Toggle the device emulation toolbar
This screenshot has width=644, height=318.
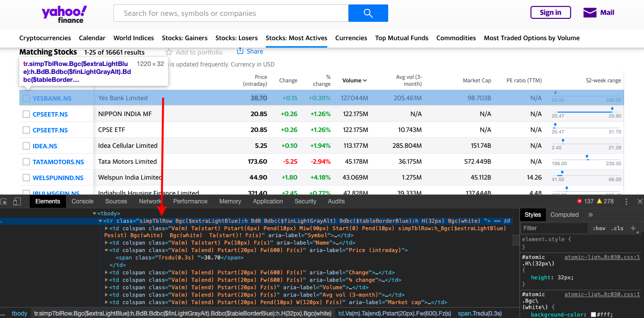17,201
